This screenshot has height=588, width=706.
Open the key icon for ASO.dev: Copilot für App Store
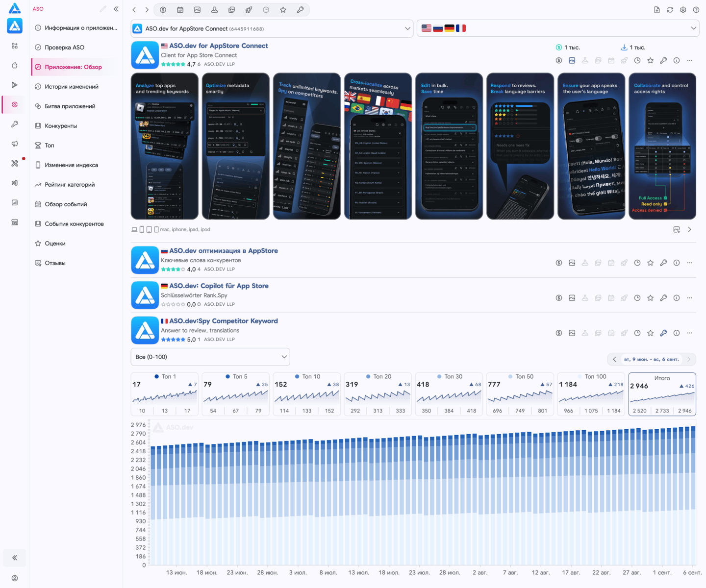[x=663, y=298]
